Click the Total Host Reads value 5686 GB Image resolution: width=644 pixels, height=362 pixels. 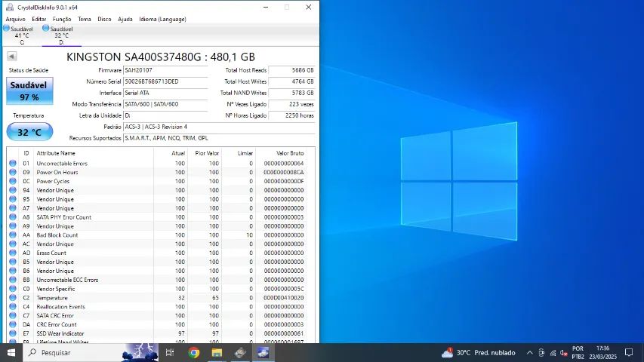coord(291,70)
